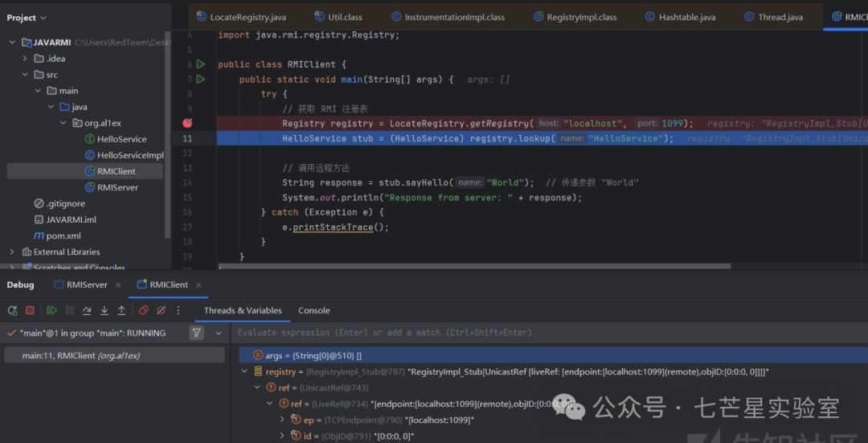Collapse the JAVARMI project root
Screen dimensions: 868x443
(12, 43)
